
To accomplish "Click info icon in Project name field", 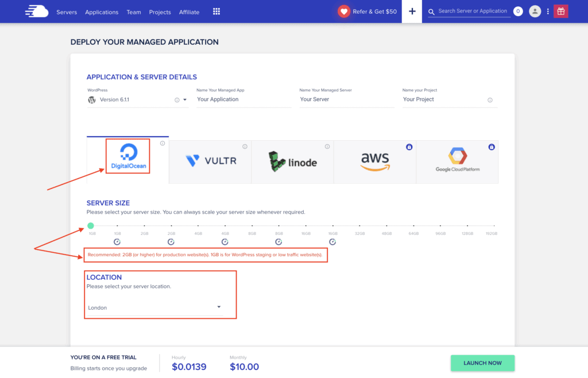I will pos(490,100).
